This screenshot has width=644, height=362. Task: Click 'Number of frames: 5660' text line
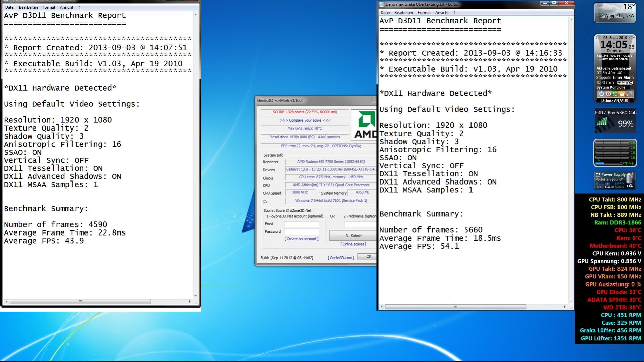pos(431,230)
